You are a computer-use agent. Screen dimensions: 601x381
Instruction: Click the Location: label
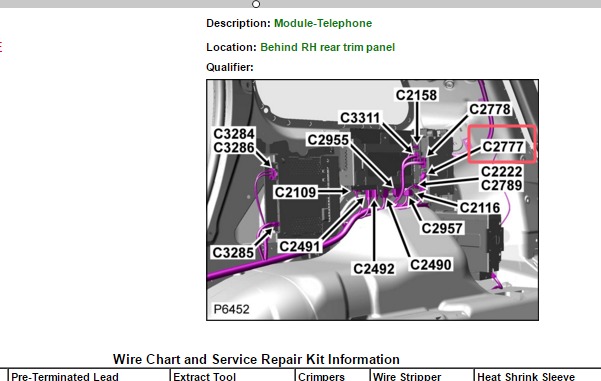point(231,47)
